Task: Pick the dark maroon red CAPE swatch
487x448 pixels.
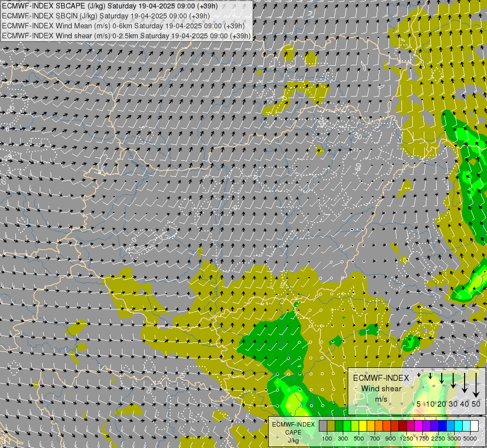Action: (x=403, y=426)
